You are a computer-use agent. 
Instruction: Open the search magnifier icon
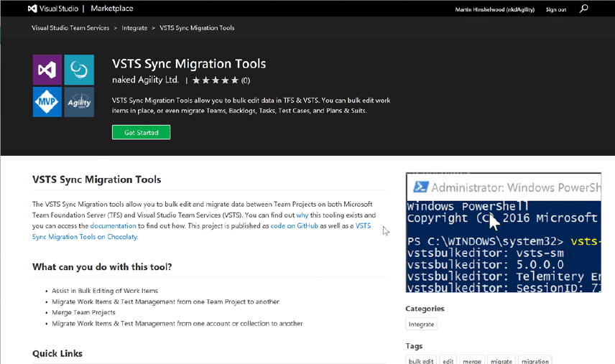tap(583, 9)
